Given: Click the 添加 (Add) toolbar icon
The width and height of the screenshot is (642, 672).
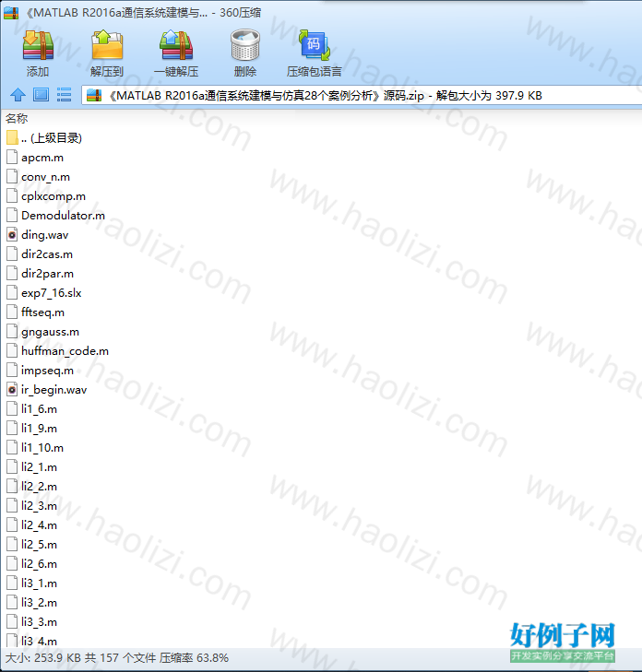Looking at the screenshot, I should pyautogui.click(x=38, y=44).
